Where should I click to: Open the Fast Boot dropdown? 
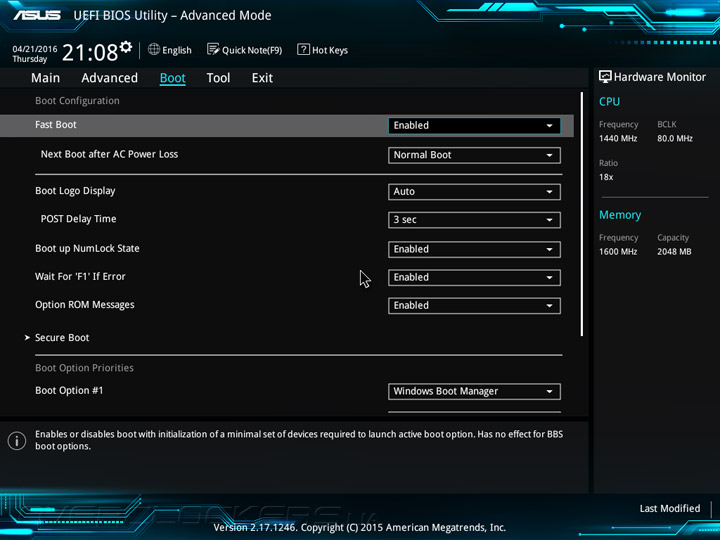(x=474, y=126)
